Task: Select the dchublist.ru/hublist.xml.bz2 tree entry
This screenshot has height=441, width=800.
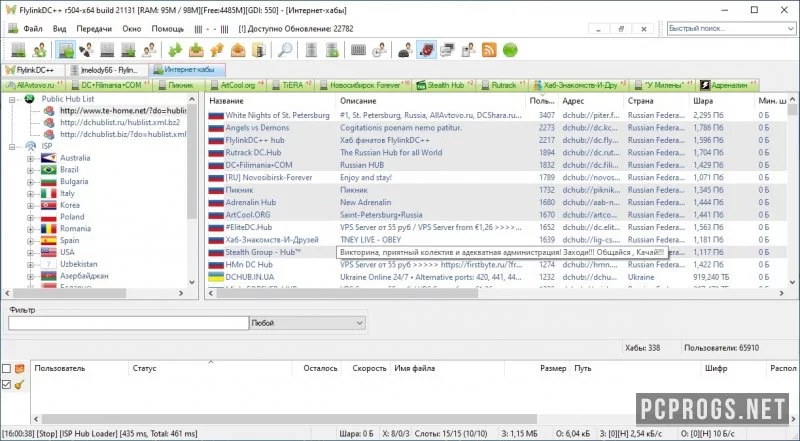Action: tap(120, 122)
